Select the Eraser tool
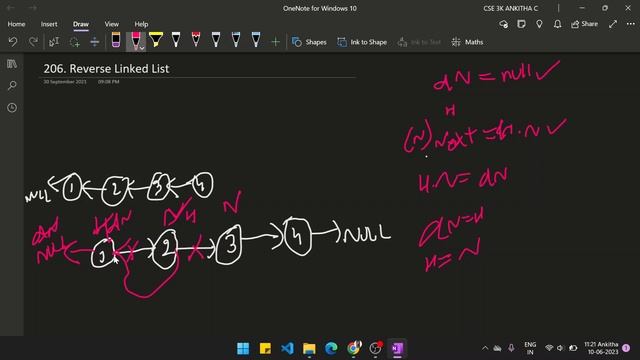The height and width of the screenshot is (360, 640). coord(116,40)
